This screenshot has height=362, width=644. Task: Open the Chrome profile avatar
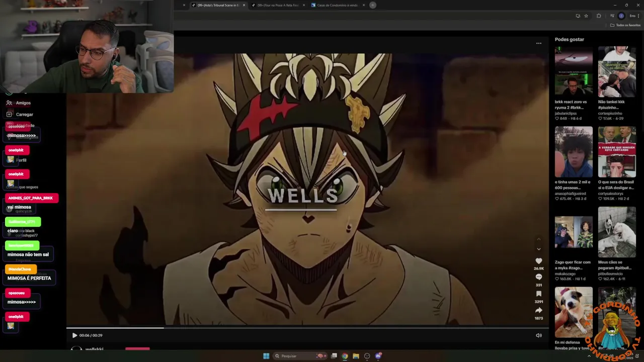[621, 16]
